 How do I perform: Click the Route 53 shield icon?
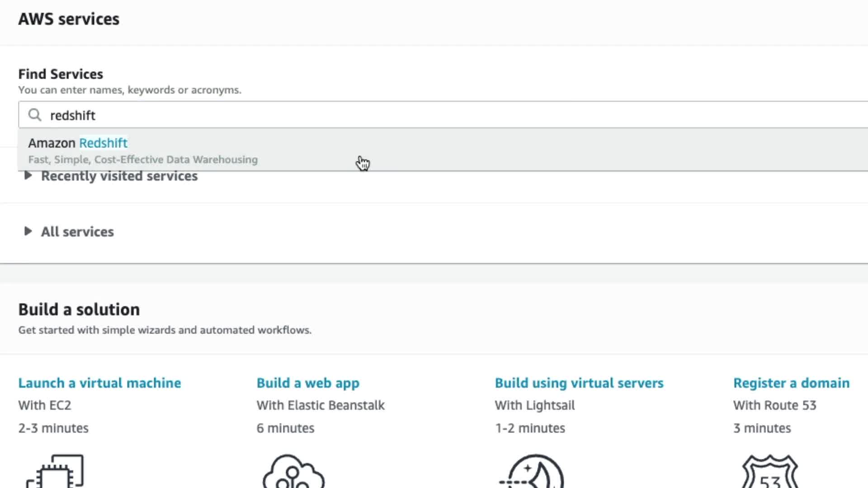tap(770, 472)
